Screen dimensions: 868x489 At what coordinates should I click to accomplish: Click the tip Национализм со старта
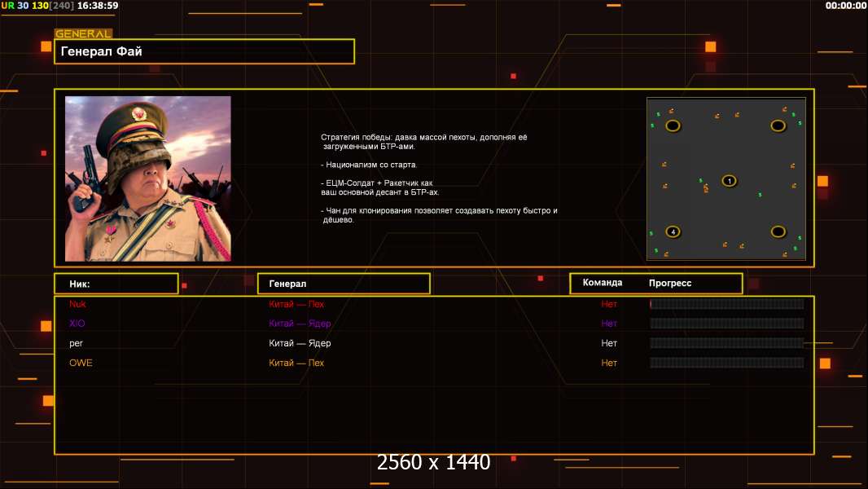tap(369, 165)
